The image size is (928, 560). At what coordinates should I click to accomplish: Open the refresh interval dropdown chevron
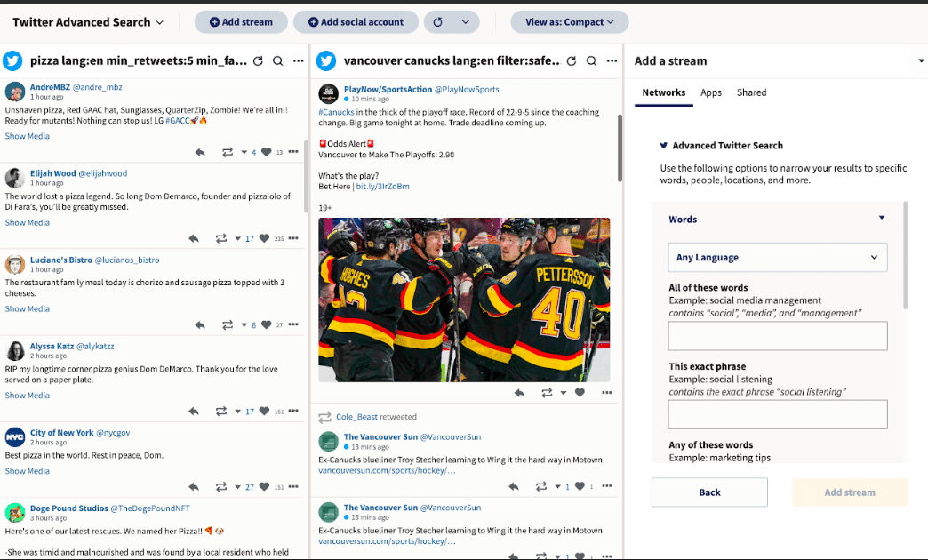pos(466,22)
